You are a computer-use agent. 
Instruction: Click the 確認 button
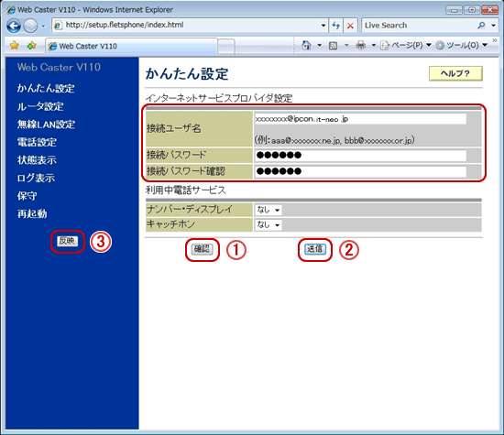coord(203,249)
